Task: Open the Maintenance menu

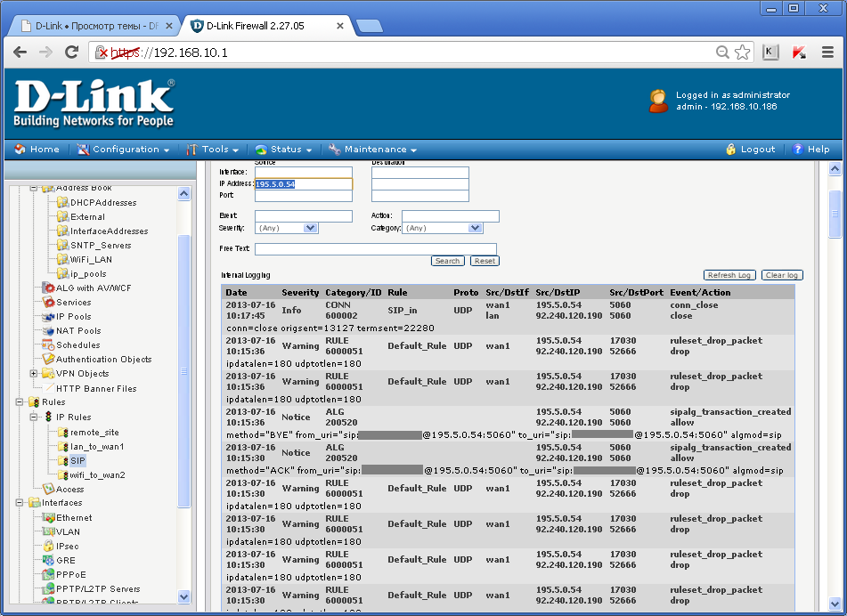Action: (x=372, y=150)
